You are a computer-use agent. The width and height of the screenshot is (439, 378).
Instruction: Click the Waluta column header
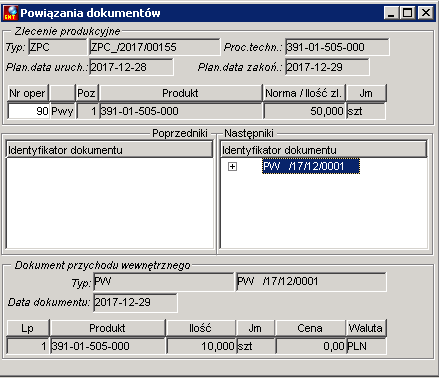point(366,328)
